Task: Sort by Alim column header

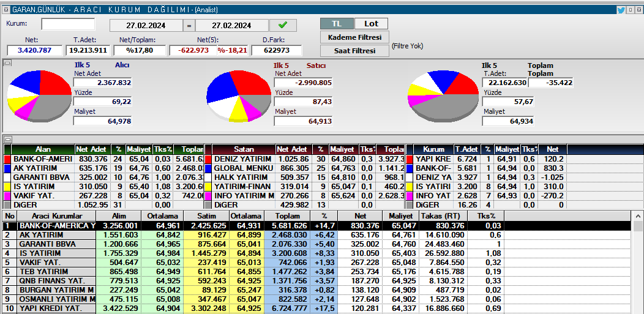Action: point(118,216)
